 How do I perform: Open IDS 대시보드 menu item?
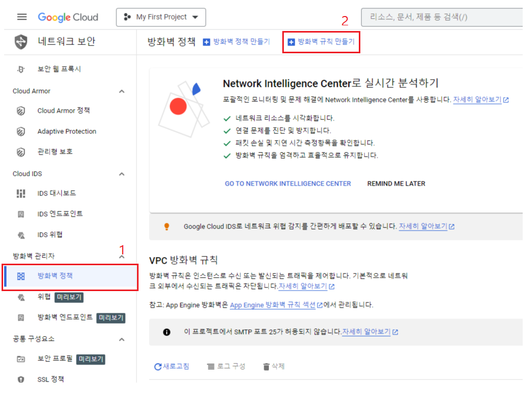pyautogui.click(x=57, y=193)
